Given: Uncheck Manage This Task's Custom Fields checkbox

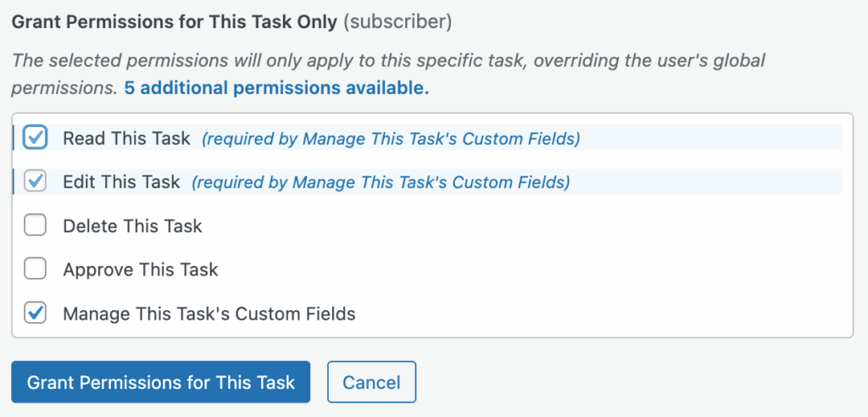Looking at the screenshot, I should (36, 314).
